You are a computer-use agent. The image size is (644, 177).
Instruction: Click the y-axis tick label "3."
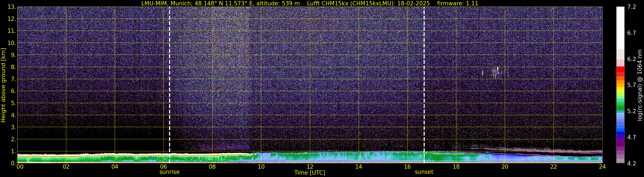pyautogui.click(x=13, y=127)
